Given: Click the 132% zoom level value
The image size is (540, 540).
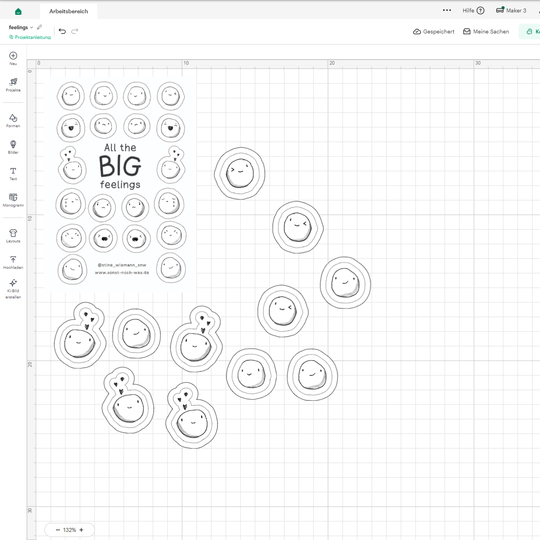Looking at the screenshot, I should pyautogui.click(x=69, y=530).
